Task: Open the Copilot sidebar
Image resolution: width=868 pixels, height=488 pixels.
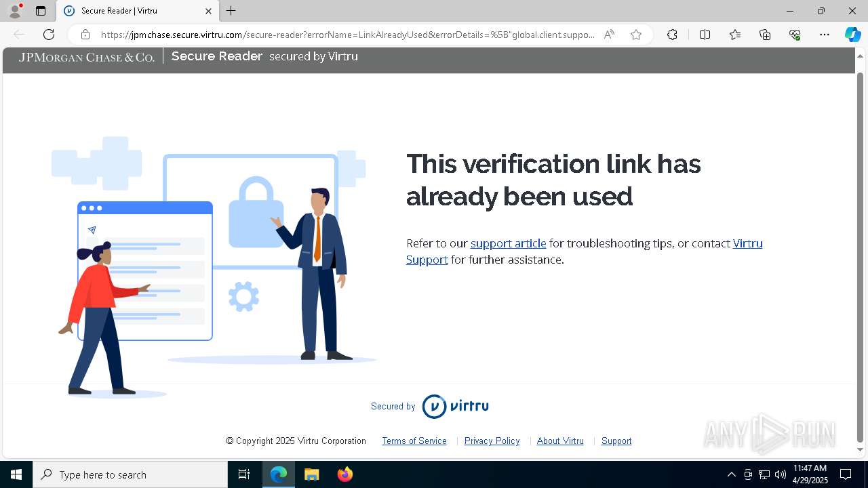Action: pos(852,35)
